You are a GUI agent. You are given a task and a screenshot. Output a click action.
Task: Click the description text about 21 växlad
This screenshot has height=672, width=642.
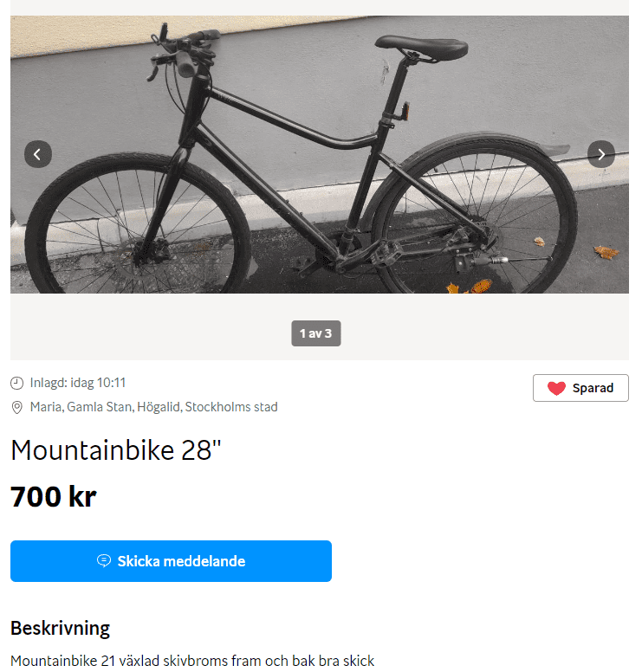click(x=192, y=661)
